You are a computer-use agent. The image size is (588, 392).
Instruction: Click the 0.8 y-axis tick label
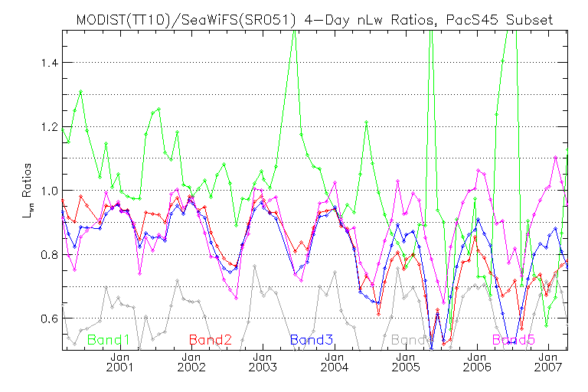[x=50, y=255]
